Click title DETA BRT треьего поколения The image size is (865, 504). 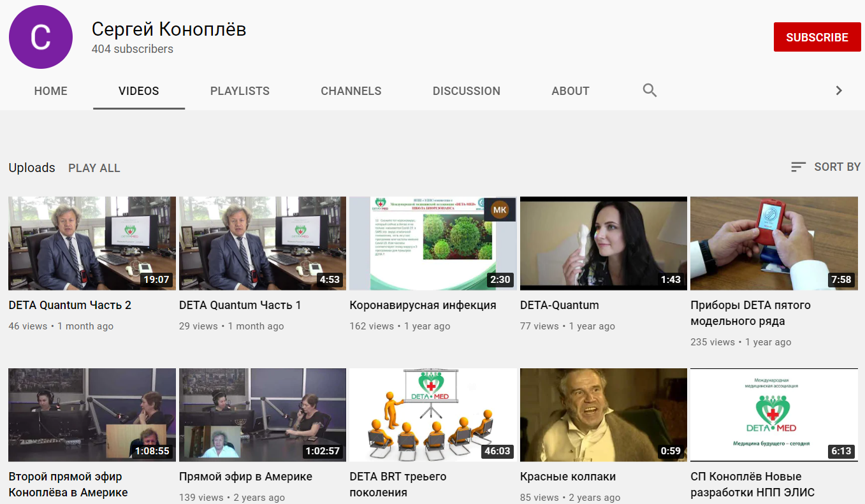click(398, 484)
